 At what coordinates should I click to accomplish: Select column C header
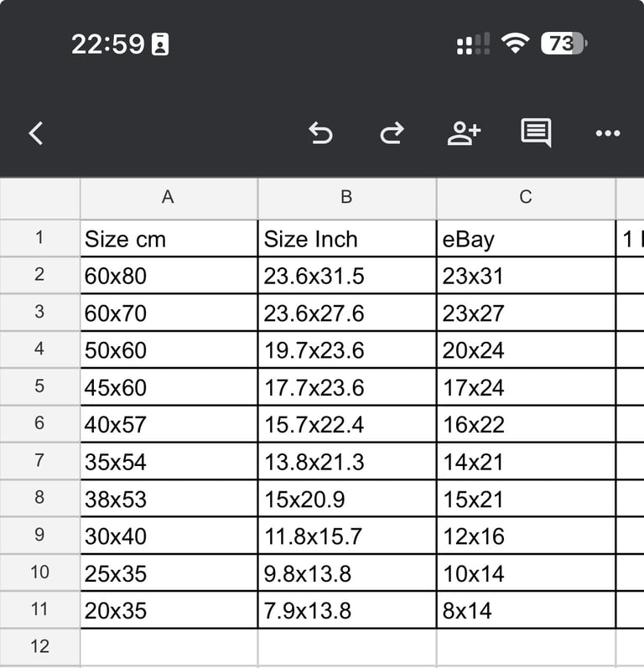coord(526,198)
